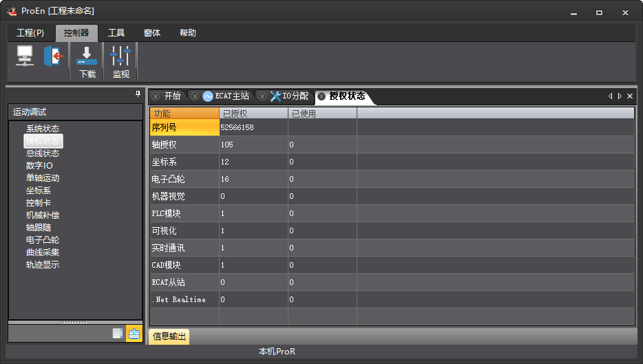643x364 pixels.
Task: Click authorized value 105
Action: [x=226, y=144]
